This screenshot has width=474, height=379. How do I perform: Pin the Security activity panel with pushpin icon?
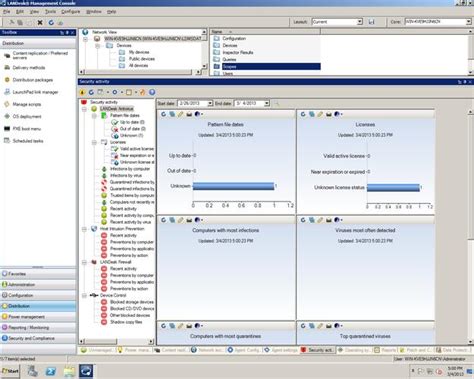point(465,82)
